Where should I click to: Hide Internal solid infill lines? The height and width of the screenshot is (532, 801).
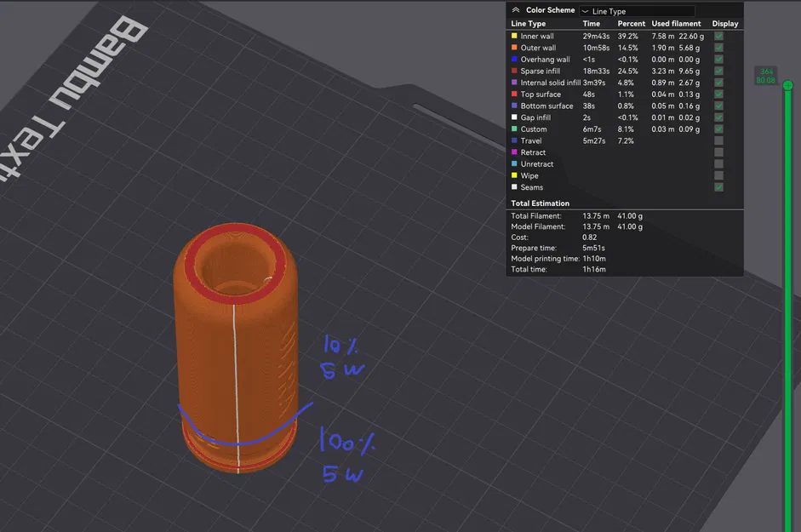(718, 83)
